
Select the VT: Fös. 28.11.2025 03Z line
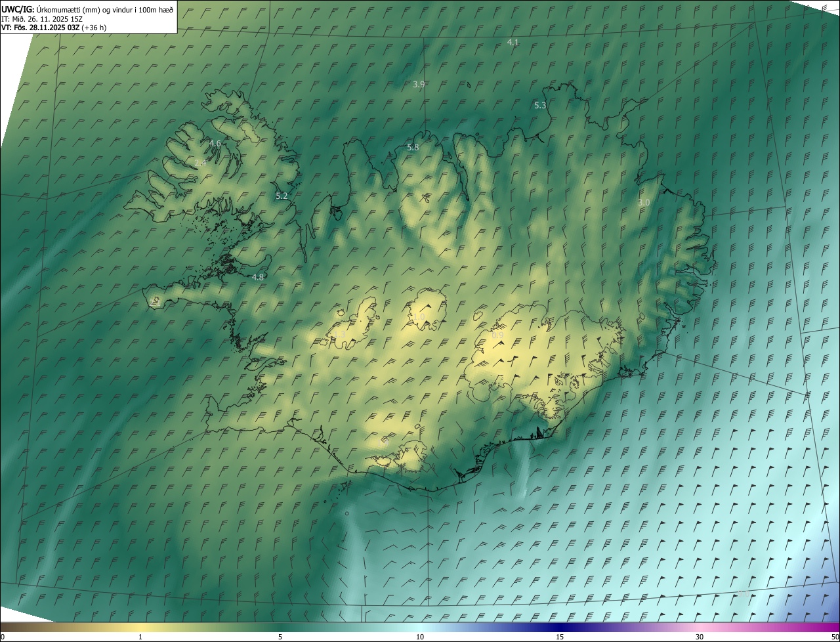coord(54,28)
